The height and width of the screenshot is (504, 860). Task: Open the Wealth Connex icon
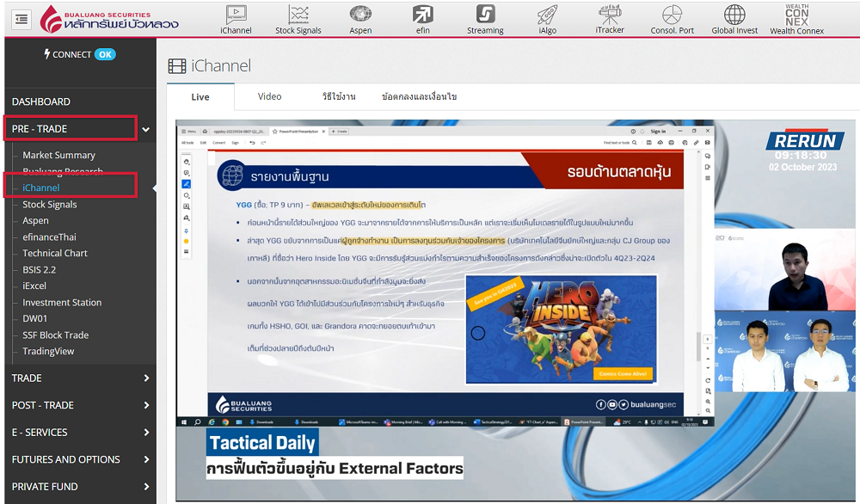pos(797,20)
